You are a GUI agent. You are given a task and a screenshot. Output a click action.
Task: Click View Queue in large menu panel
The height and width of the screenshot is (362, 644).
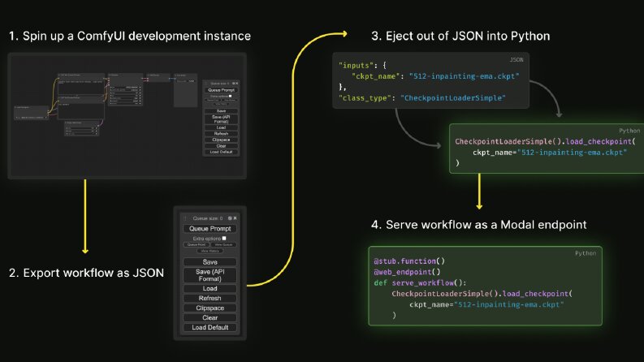click(223, 244)
